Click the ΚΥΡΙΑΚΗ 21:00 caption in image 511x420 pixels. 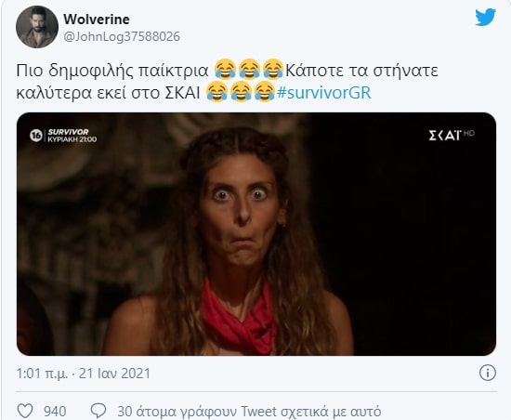point(72,139)
